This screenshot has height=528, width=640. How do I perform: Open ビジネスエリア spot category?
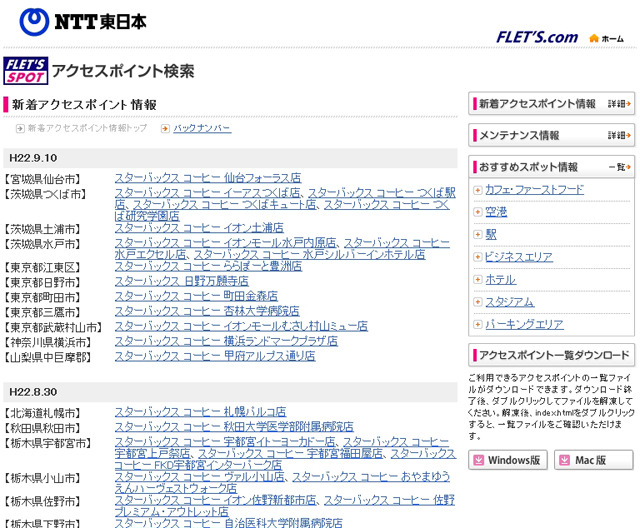click(519, 257)
